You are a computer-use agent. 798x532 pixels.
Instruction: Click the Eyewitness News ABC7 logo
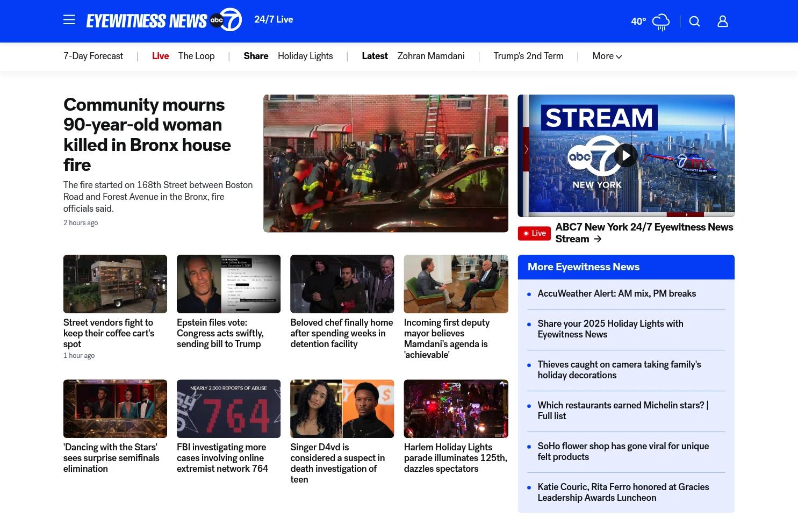(164, 20)
